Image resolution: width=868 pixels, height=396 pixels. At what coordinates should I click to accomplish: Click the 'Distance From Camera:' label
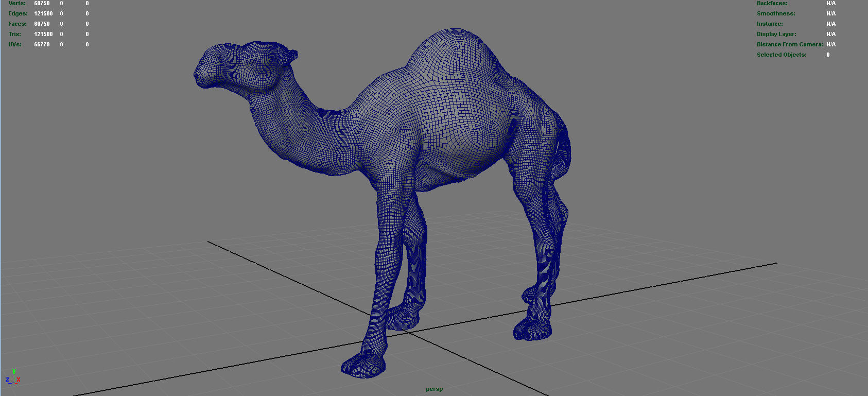coord(790,44)
